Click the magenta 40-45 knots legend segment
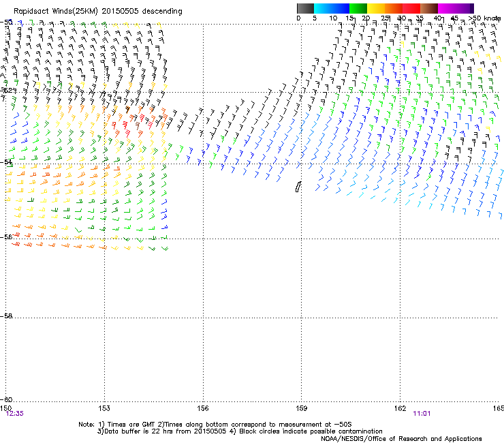Image resolution: width=504 pixels, height=443 pixels. (x=447, y=8)
